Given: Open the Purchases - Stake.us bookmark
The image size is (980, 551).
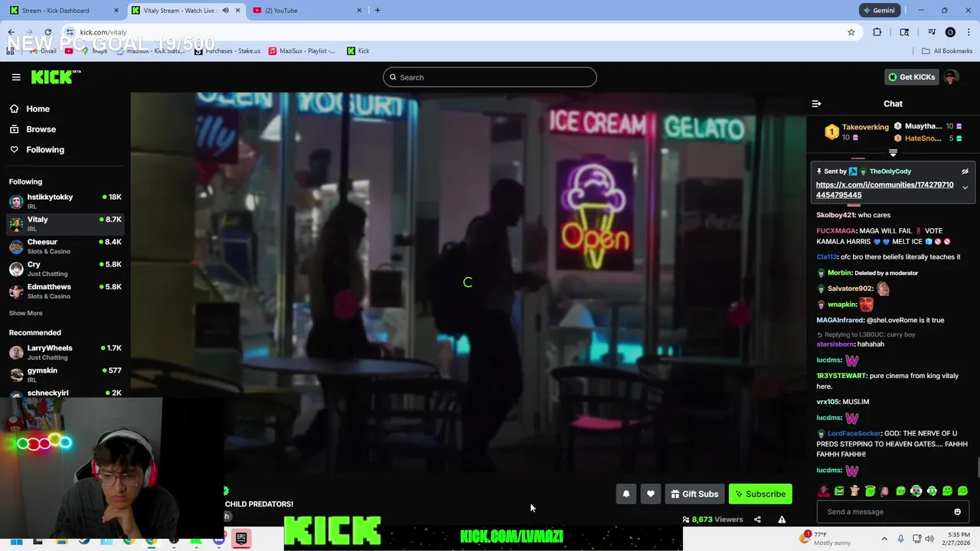Looking at the screenshot, I should click(227, 51).
